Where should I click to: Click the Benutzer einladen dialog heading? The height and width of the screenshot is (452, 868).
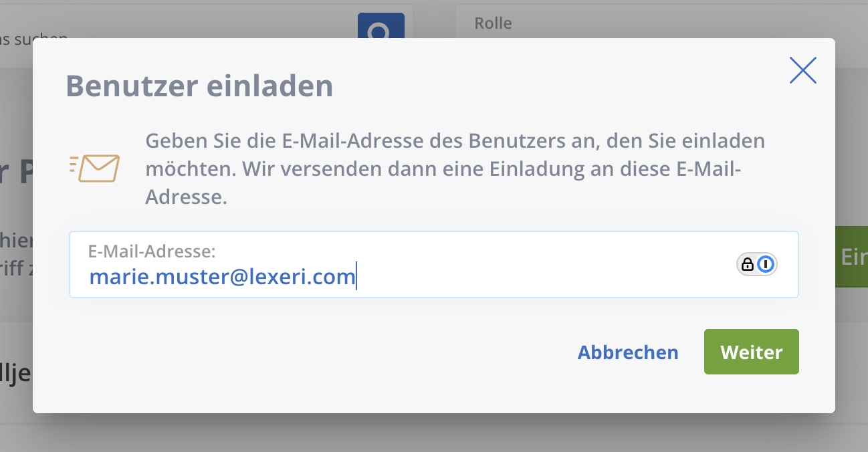(x=199, y=86)
